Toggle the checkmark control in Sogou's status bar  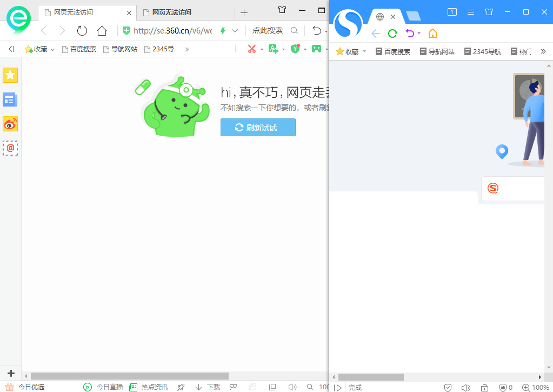[x=448, y=387]
